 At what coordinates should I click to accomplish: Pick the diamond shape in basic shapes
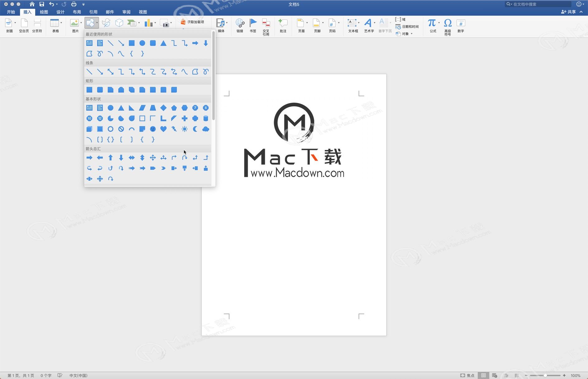(163, 108)
